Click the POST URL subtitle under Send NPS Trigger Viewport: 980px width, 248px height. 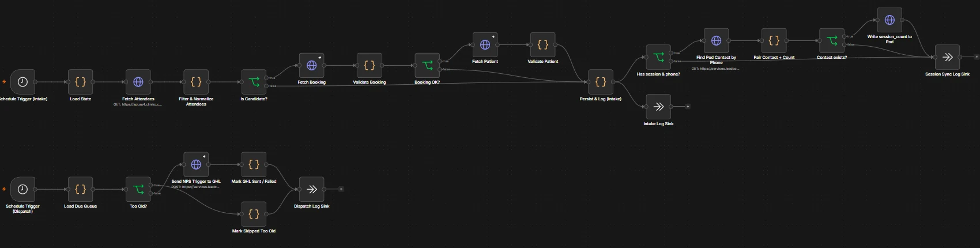tap(196, 187)
